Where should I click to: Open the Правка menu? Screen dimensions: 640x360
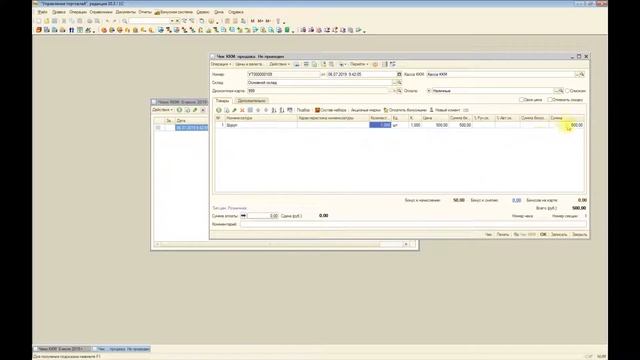(x=59, y=12)
